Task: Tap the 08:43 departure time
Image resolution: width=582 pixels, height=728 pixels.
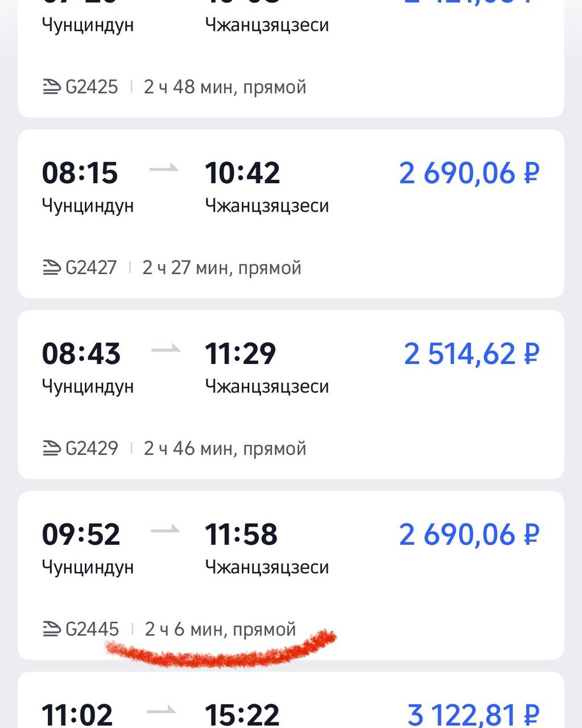Action: pos(81,353)
